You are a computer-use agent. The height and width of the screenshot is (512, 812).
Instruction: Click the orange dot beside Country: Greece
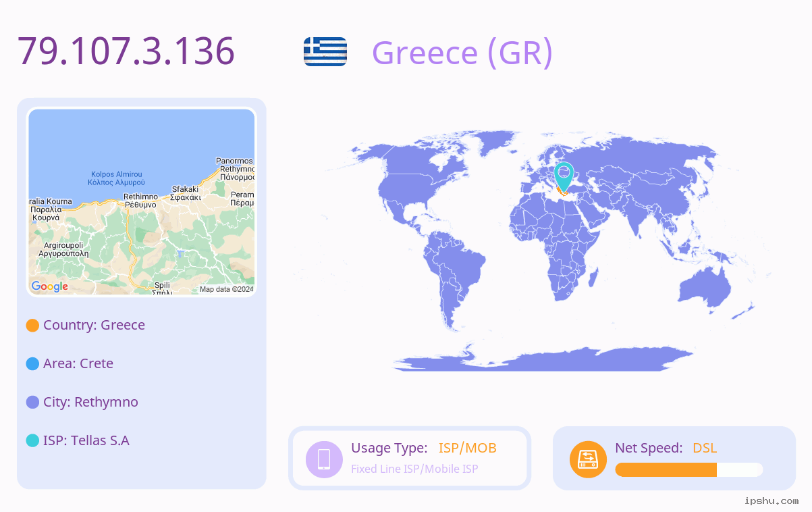coord(32,326)
